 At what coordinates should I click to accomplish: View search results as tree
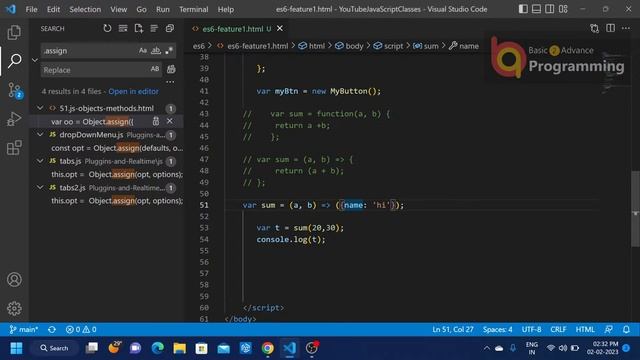[x=154, y=29]
